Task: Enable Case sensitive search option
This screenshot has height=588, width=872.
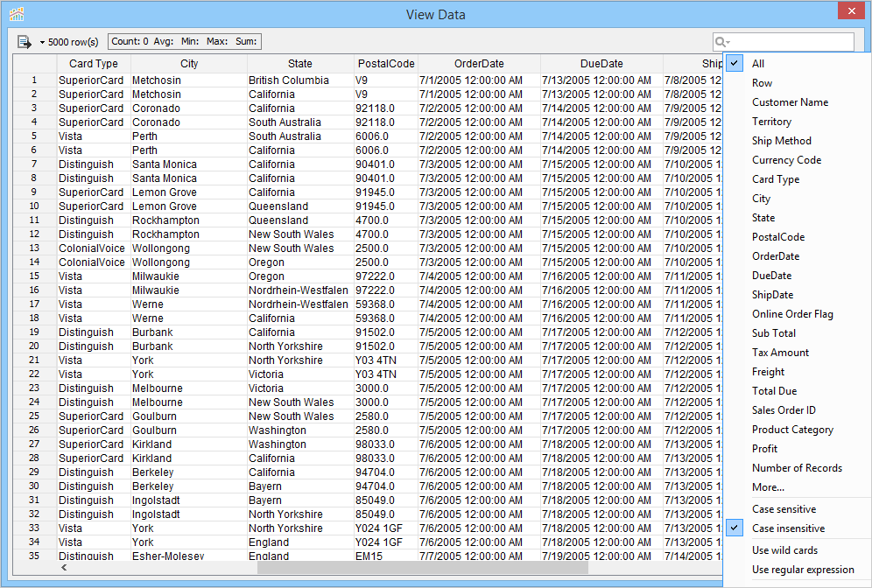Action: (x=797, y=509)
